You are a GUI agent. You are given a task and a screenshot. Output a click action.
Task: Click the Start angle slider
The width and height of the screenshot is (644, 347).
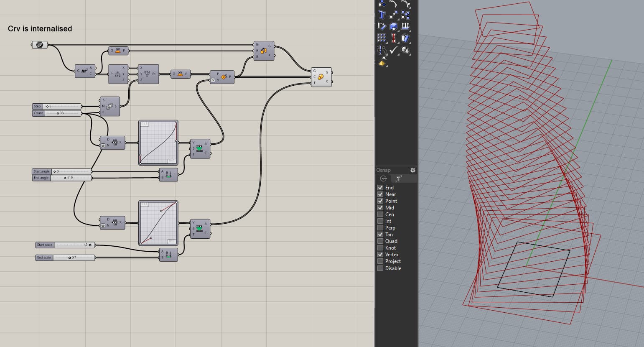click(62, 171)
